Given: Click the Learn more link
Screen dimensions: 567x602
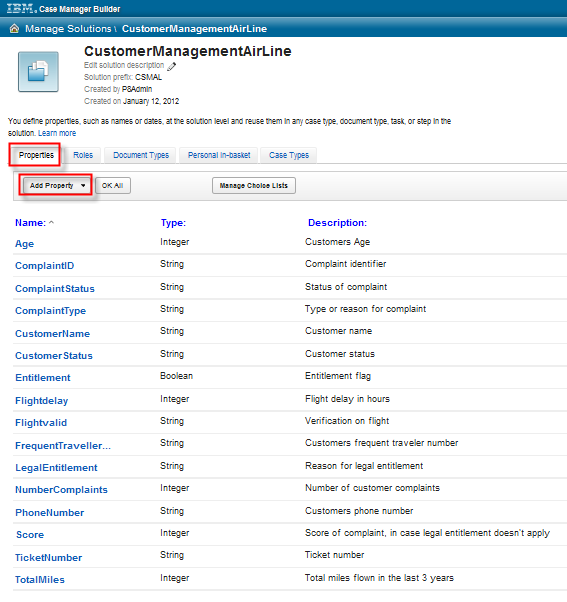Looking at the screenshot, I should [57, 133].
